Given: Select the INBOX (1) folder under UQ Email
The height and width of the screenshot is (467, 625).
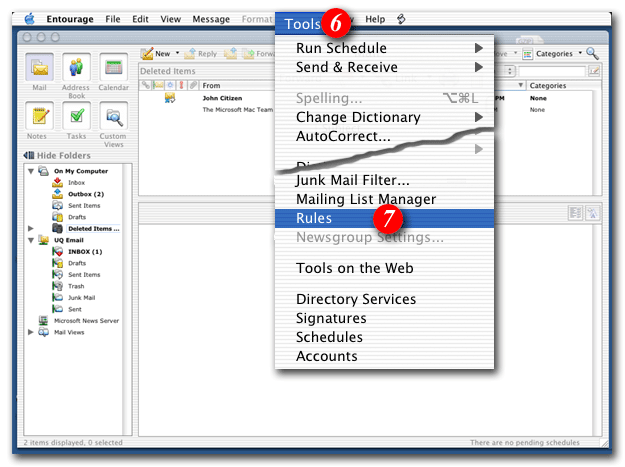Looking at the screenshot, I should tap(84, 252).
